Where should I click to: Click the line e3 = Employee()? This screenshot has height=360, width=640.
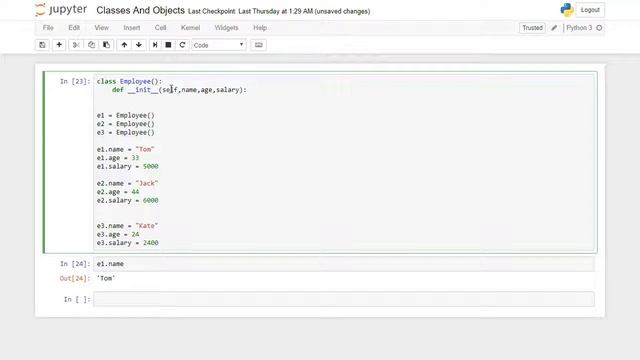[x=126, y=133]
